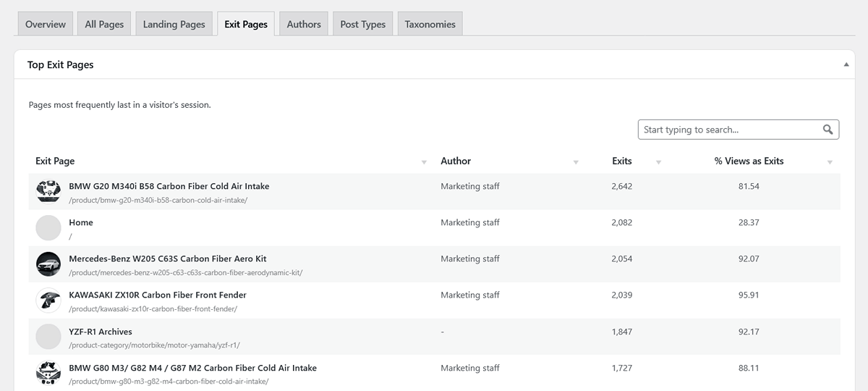Click the exits value 2,039
The height and width of the screenshot is (391, 868).
(x=622, y=295)
